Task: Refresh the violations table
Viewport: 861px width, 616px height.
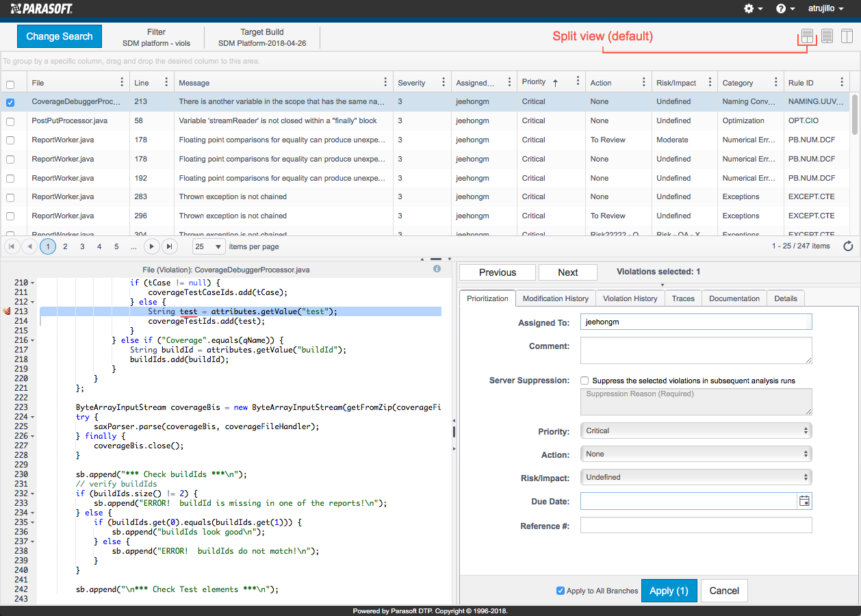Action: pos(848,246)
